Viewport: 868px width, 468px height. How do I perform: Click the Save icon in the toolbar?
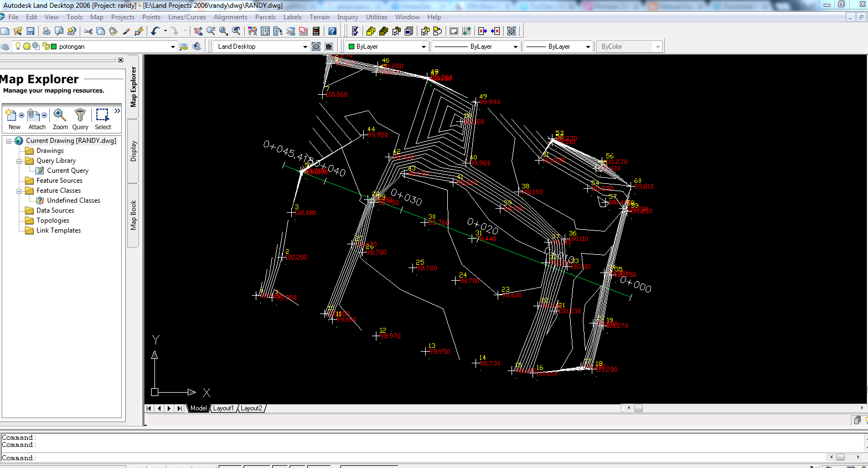click(30, 31)
